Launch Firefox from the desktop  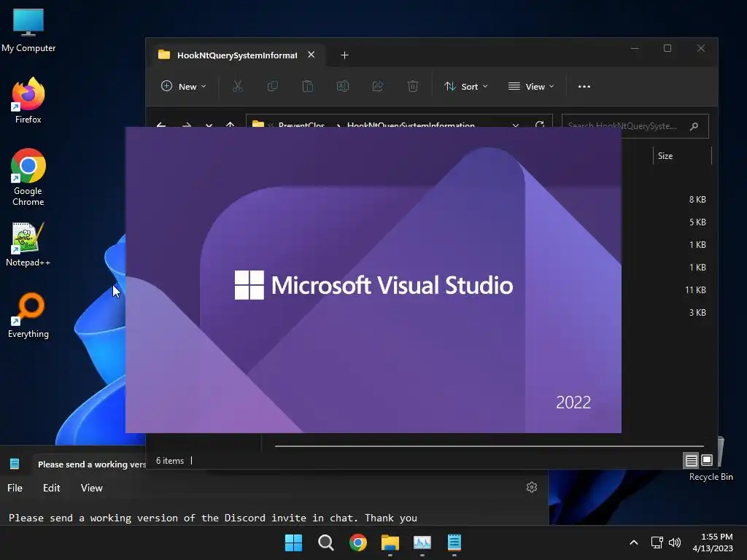(28, 101)
